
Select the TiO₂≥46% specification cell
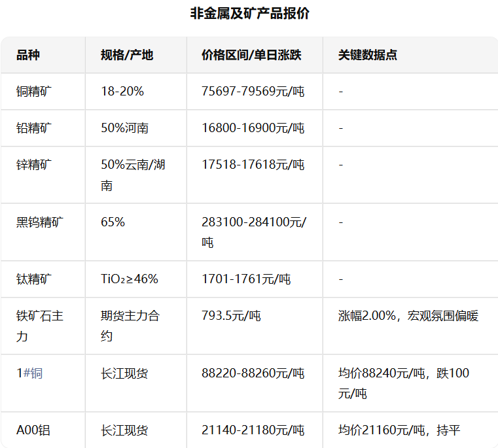130,279
